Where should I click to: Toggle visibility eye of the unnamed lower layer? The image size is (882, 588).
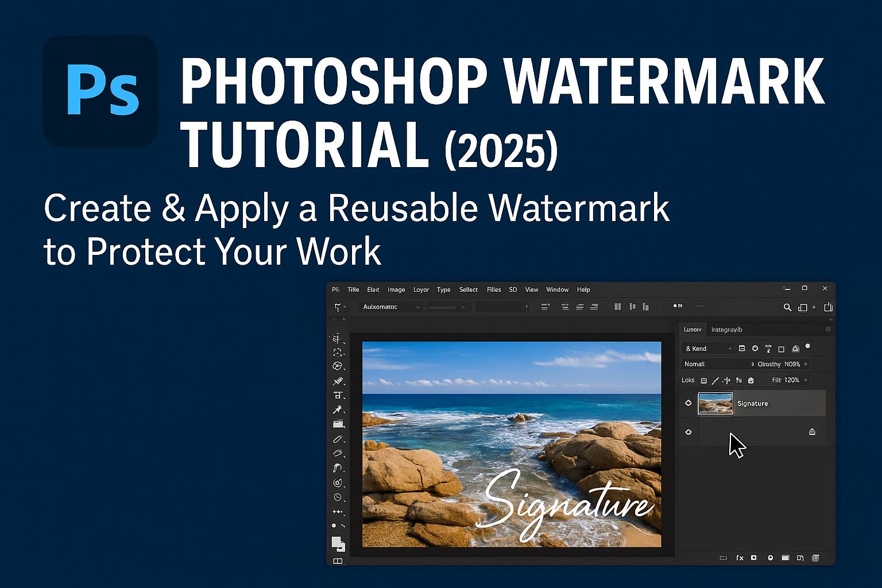(x=688, y=432)
